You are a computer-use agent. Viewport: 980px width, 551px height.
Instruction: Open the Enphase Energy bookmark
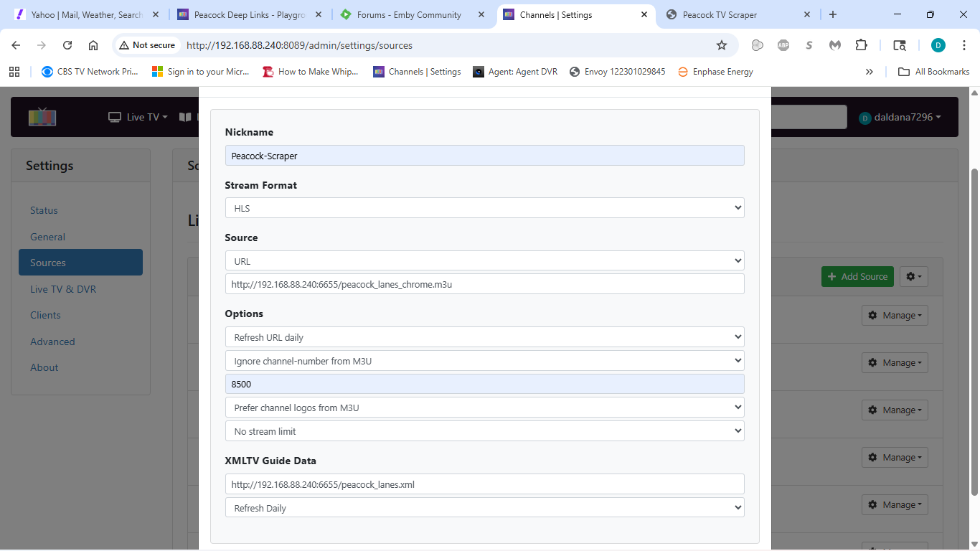715,72
